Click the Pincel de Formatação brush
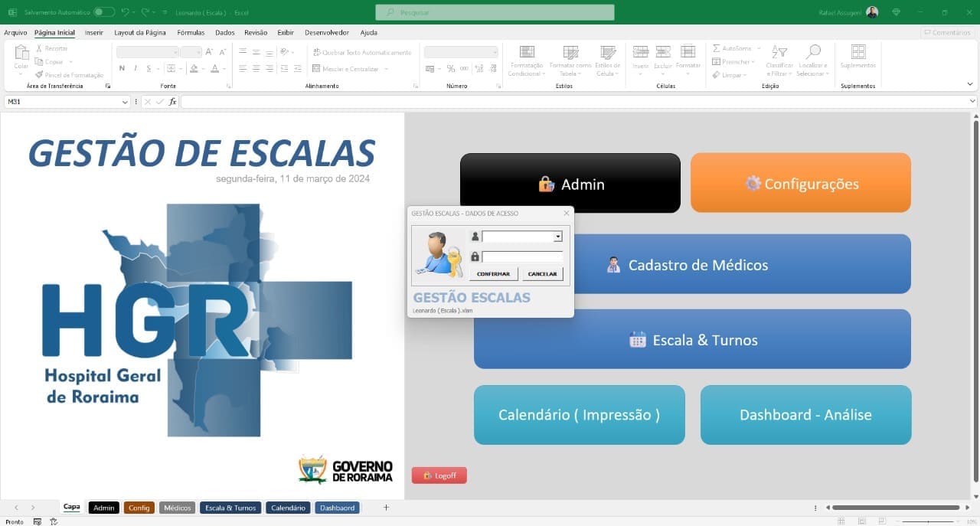 [39, 75]
